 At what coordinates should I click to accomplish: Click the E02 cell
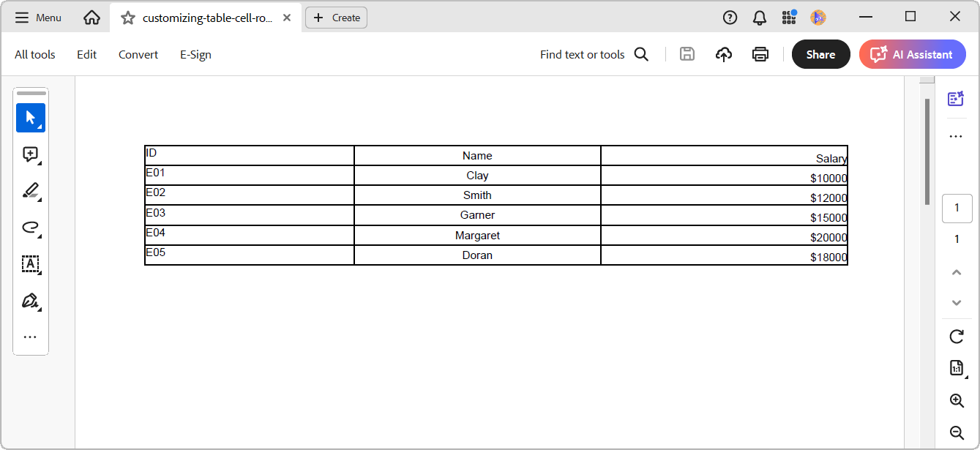pyautogui.click(x=250, y=195)
